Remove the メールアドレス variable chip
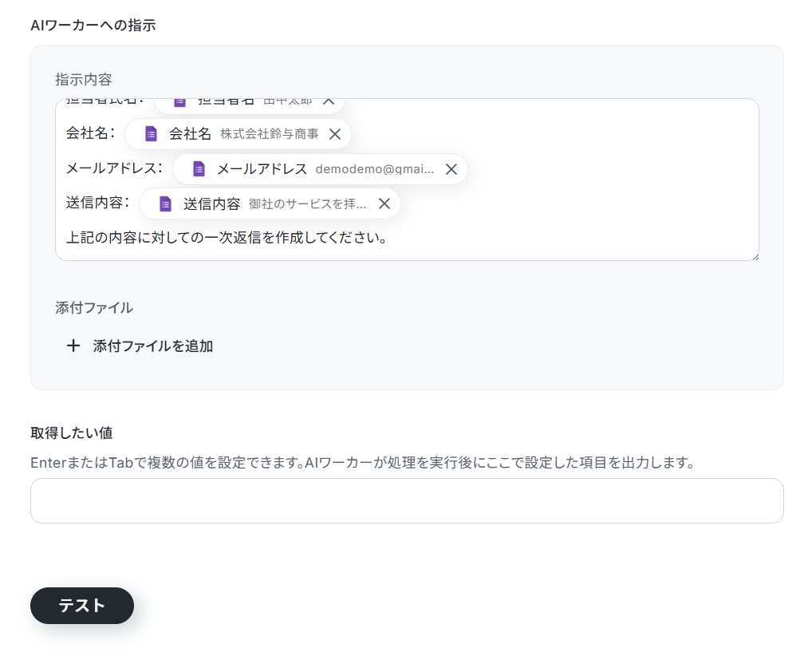The image size is (812, 652). tap(451, 169)
